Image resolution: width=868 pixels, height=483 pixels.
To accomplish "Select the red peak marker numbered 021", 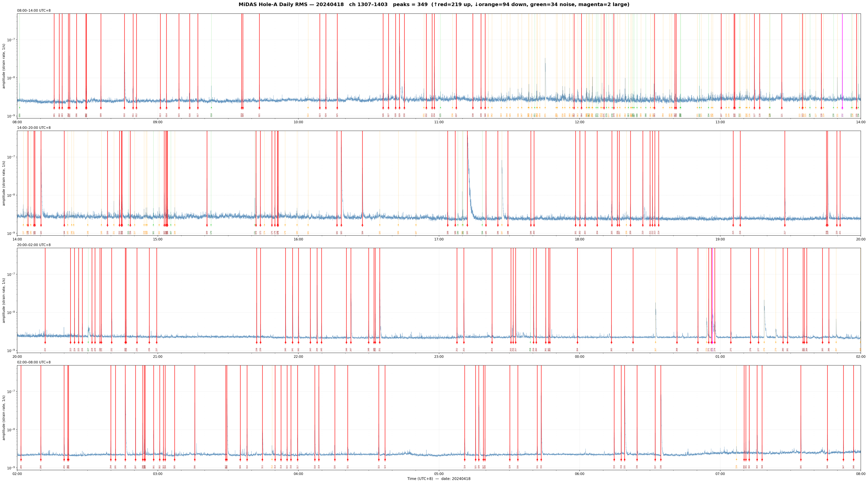I will (x=259, y=108).
